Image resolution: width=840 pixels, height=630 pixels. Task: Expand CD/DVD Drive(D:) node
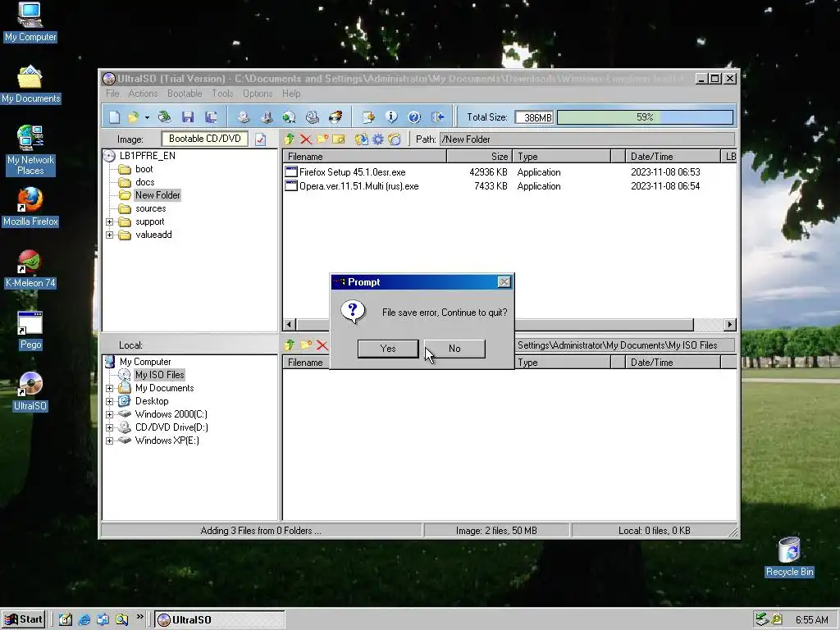tap(110, 427)
